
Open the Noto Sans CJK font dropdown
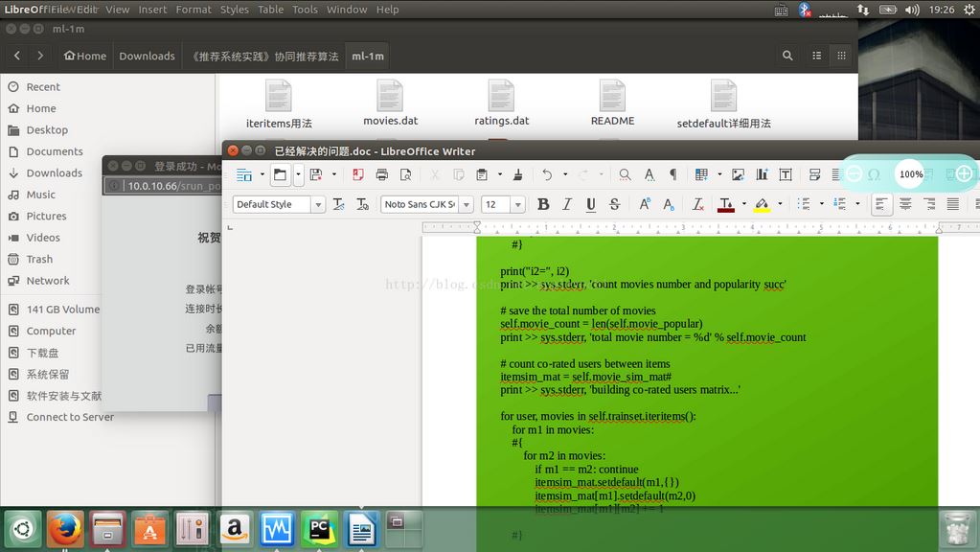[467, 204]
